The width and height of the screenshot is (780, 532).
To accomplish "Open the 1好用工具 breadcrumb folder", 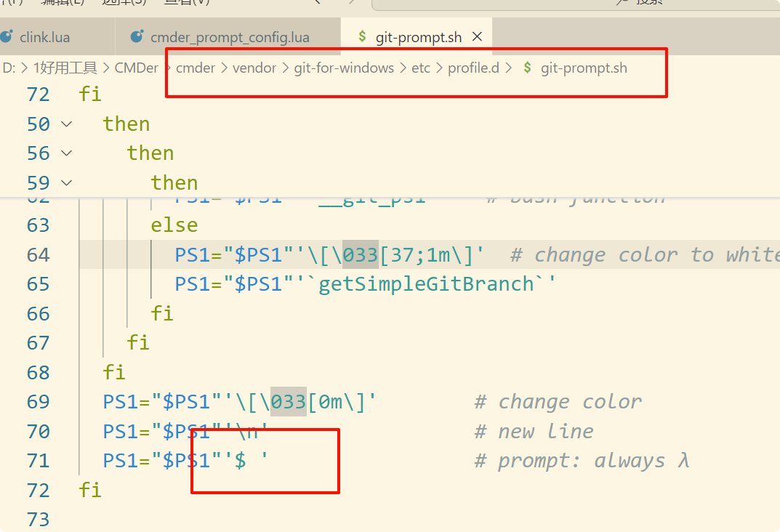I will pyautogui.click(x=65, y=68).
